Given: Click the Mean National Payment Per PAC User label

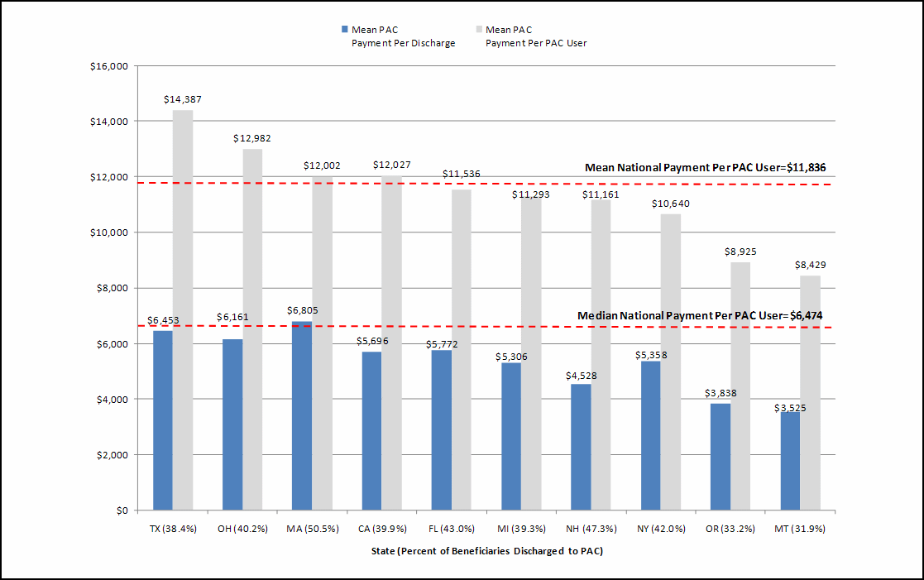Looking at the screenshot, I should 705,168.
